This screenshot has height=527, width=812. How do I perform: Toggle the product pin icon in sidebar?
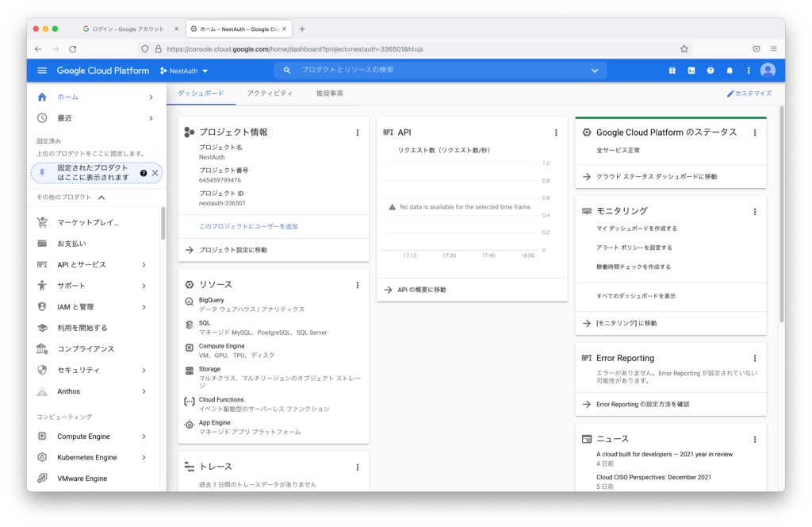41,172
